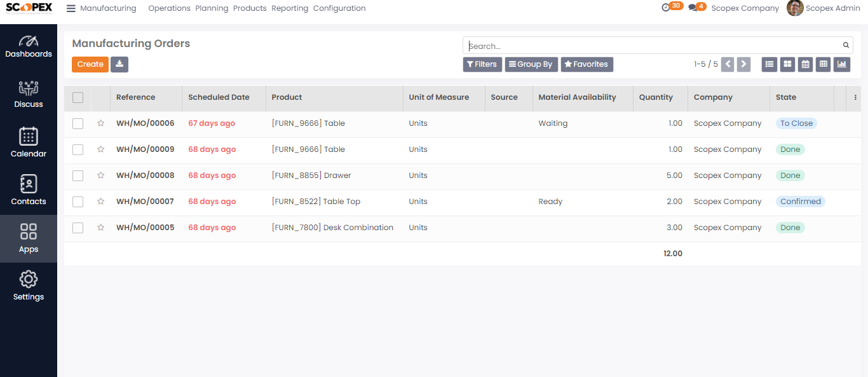
Task: Open the activities clock icon with 30 badge
Action: point(672,7)
